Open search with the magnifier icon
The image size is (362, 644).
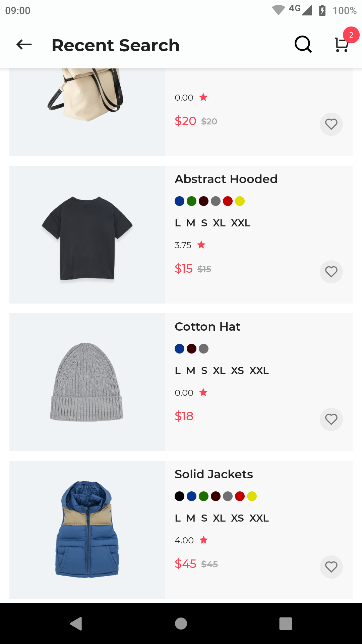303,45
